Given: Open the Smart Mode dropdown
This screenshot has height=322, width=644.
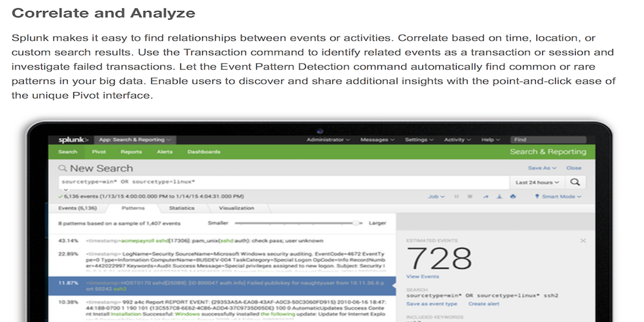Looking at the screenshot, I should [558, 196].
